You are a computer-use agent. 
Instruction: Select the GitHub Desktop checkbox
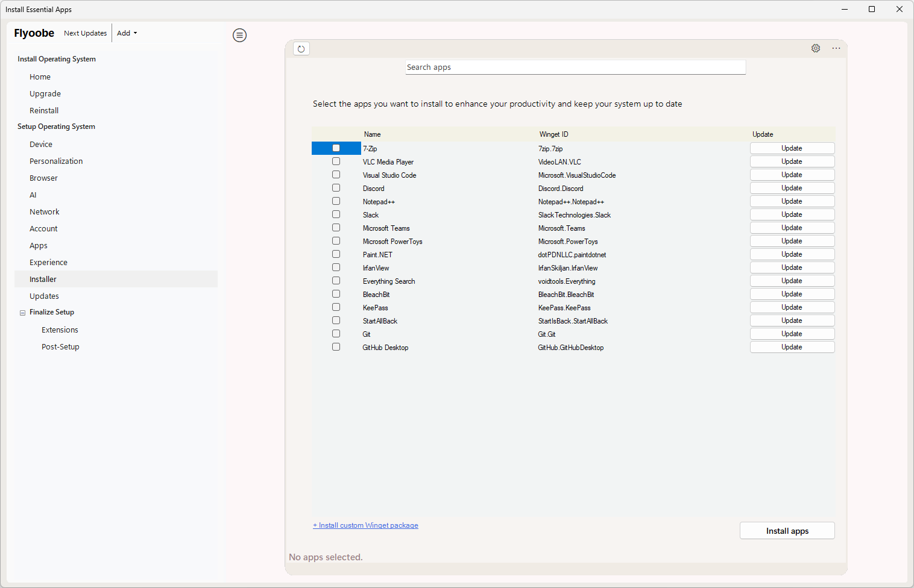336,347
